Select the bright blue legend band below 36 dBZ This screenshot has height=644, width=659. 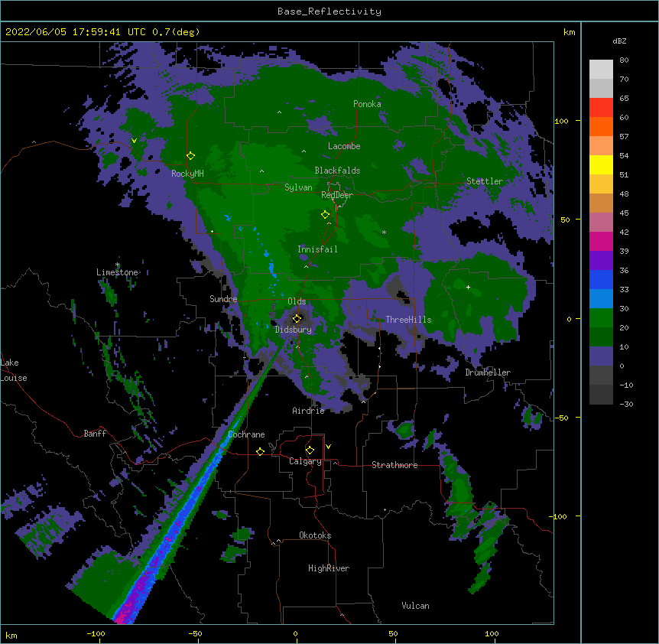tap(601, 279)
